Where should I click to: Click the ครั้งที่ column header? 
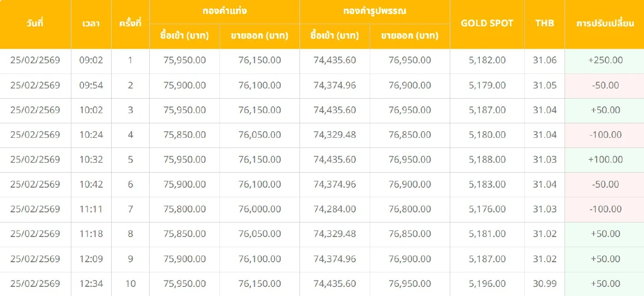pos(130,24)
